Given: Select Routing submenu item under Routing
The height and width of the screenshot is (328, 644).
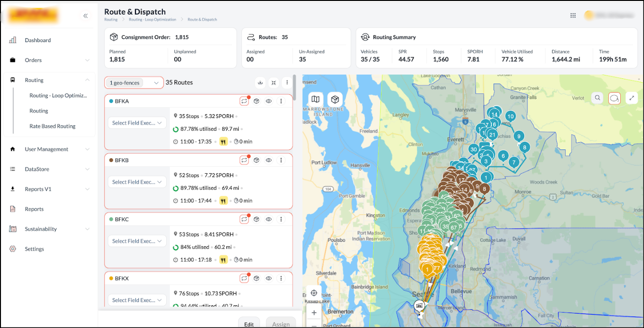Looking at the screenshot, I should click(x=39, y=111).
